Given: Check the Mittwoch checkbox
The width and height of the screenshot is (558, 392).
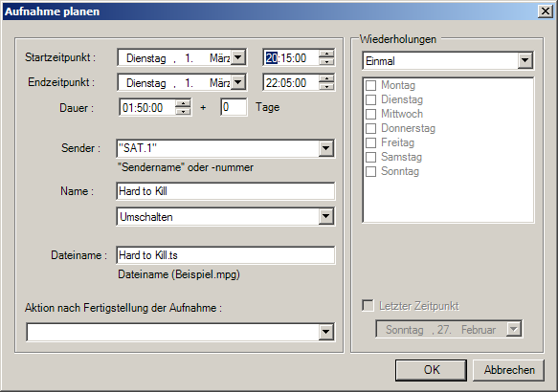Looking at the screenshot, I should [371, 114].
